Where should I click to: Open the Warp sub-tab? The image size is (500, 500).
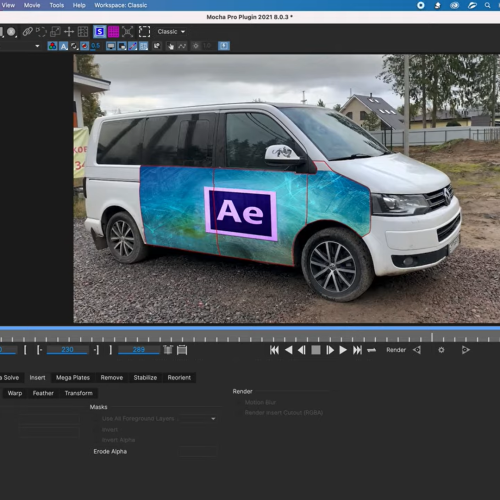coord(15,393)
